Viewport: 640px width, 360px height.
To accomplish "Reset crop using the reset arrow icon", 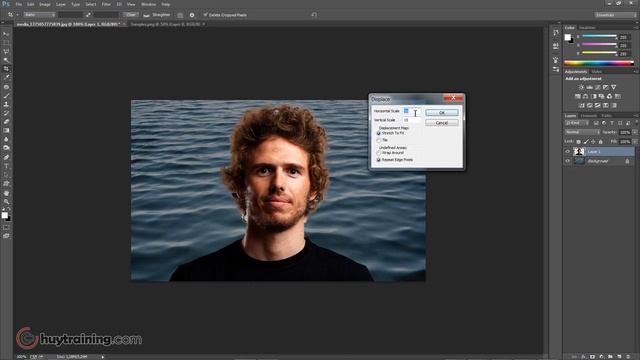I will pyautogui.click(x=314, y=15).
